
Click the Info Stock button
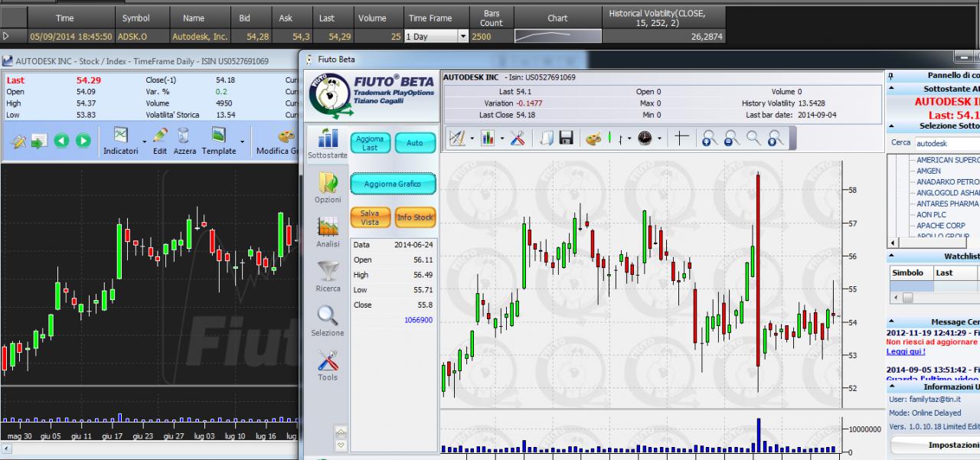tap(415, 217)
